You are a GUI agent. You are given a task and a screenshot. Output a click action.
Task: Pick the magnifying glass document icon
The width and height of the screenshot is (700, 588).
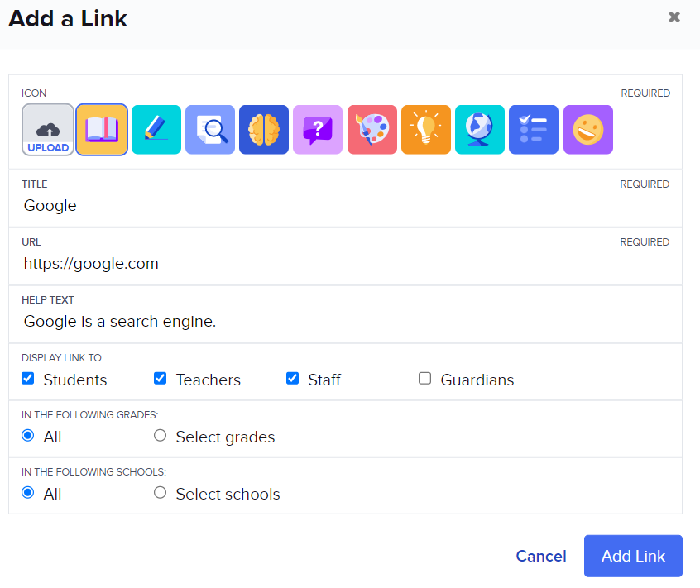tap(210, 130)
